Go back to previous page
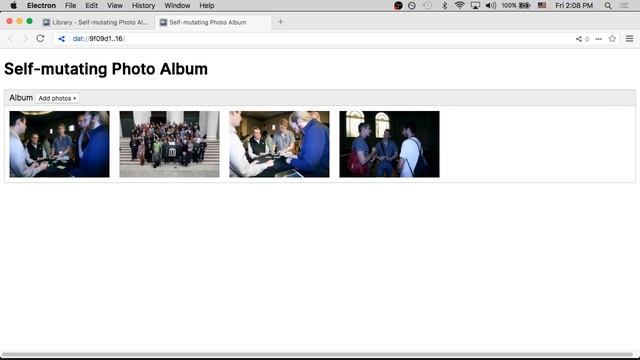This screenshot has height=360, width=640. tap(11, 39)
